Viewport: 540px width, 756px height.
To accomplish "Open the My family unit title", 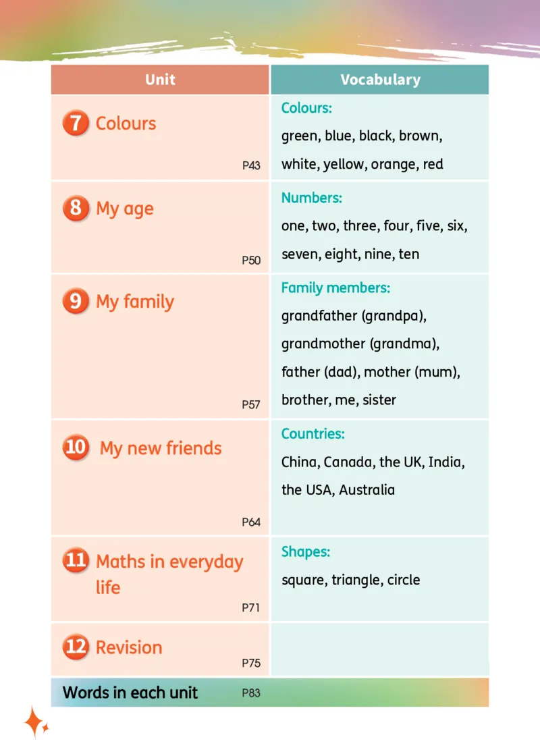I will [135, 302].
